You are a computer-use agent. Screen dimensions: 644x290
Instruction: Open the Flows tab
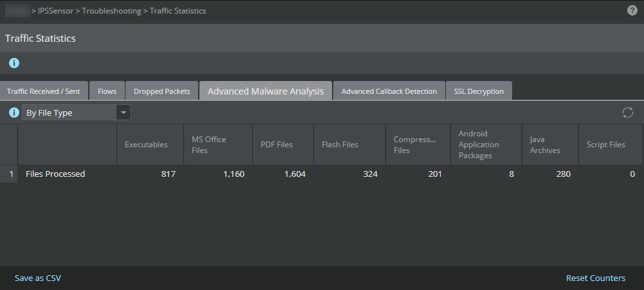107,91
